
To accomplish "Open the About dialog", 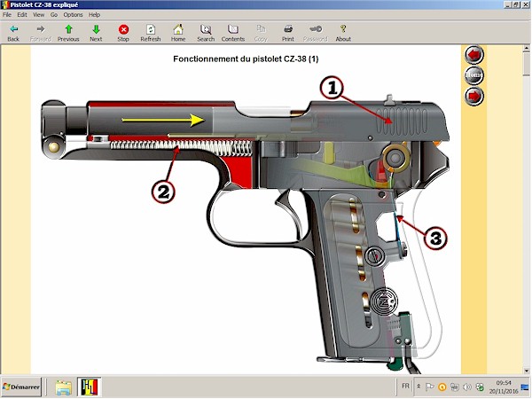I will coord(343,34).
